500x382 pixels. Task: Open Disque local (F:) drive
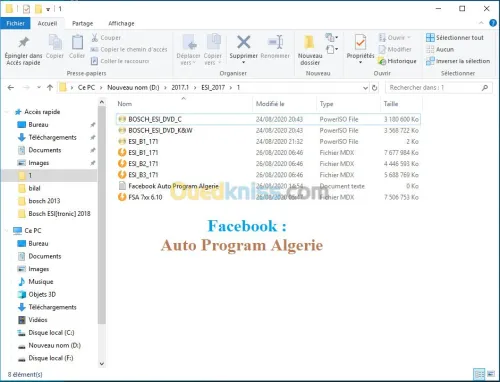51,358
